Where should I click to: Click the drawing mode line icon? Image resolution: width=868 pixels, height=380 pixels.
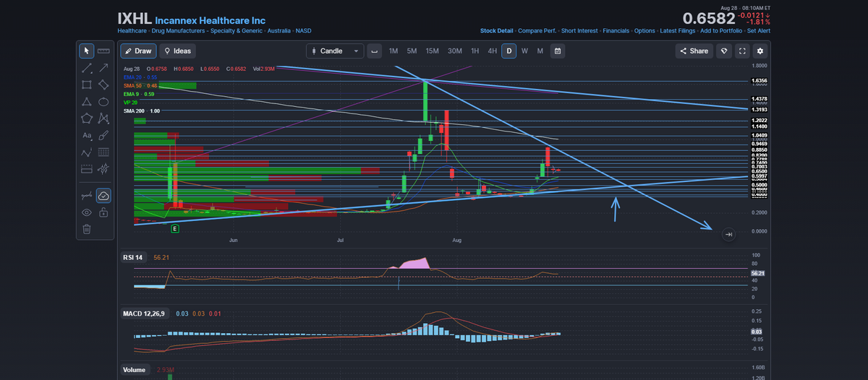tap(87, 196)
